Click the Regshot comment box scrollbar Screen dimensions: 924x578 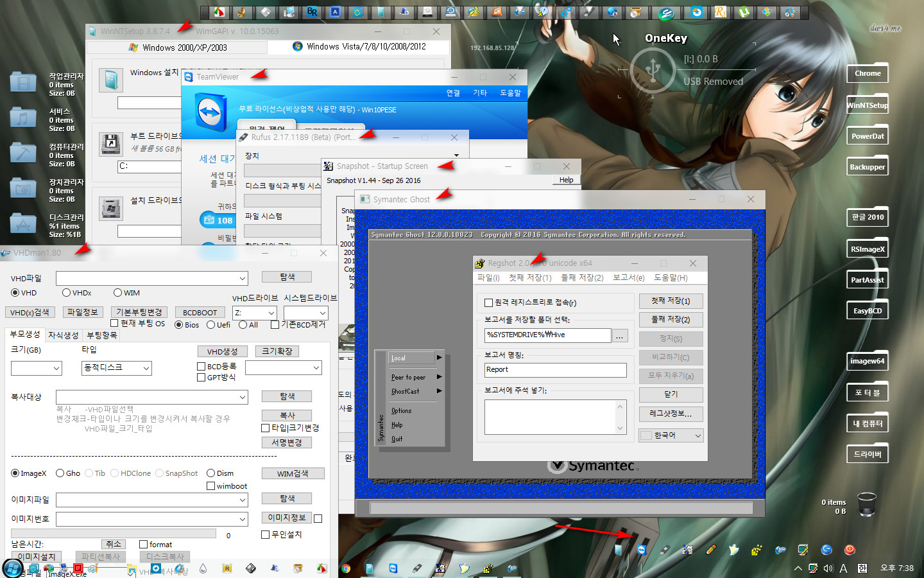pyautogui.click(x=620, y=417)
